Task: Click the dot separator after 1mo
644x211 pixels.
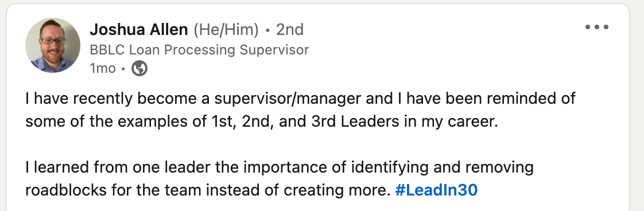Action: 123,69
